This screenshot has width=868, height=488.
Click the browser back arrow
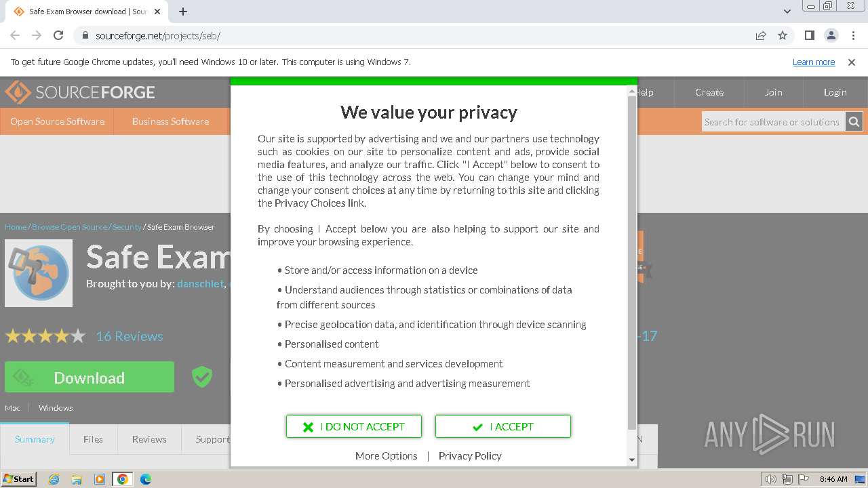pos(15,35)
